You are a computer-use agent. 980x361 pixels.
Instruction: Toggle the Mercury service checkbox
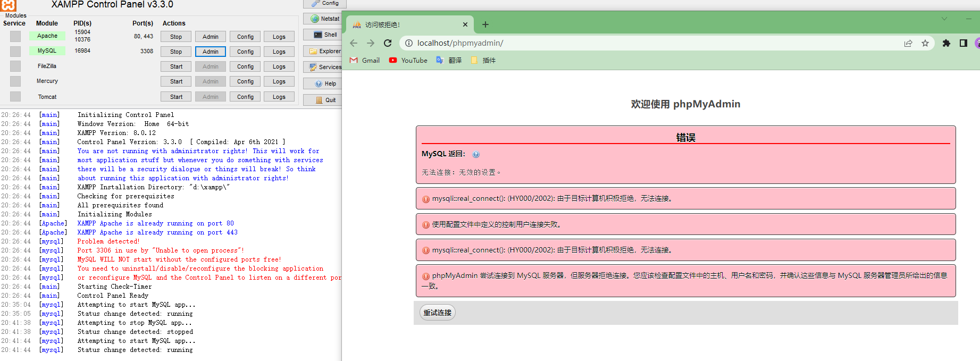(x=15, y=81)
